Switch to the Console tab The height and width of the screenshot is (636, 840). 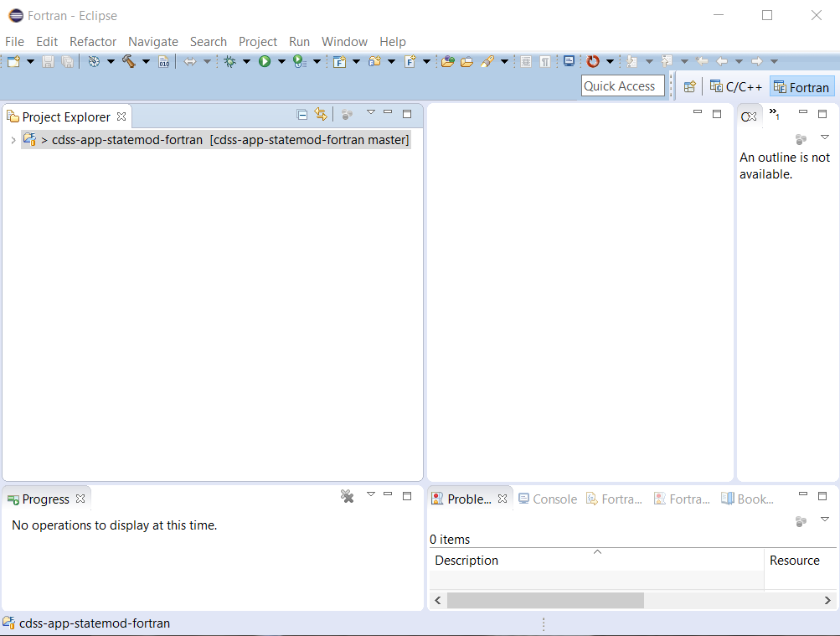[x=548, y=499]
